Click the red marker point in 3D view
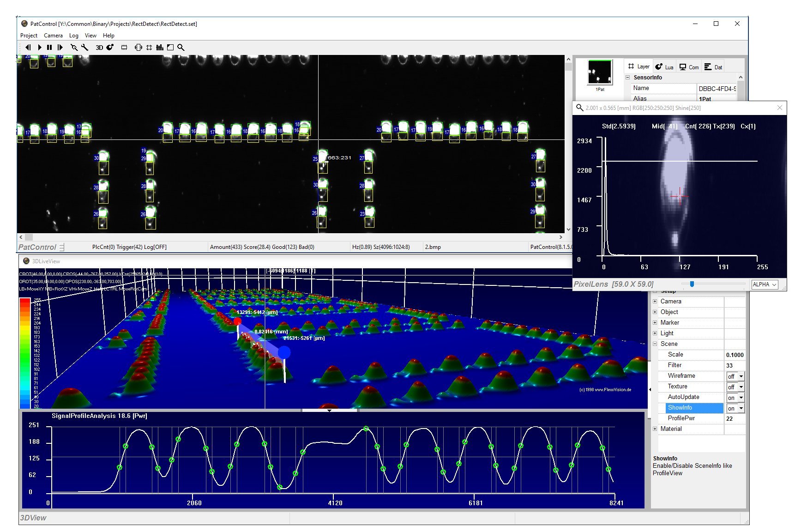This screenshot has width=795, height=532. click(237, 321)
